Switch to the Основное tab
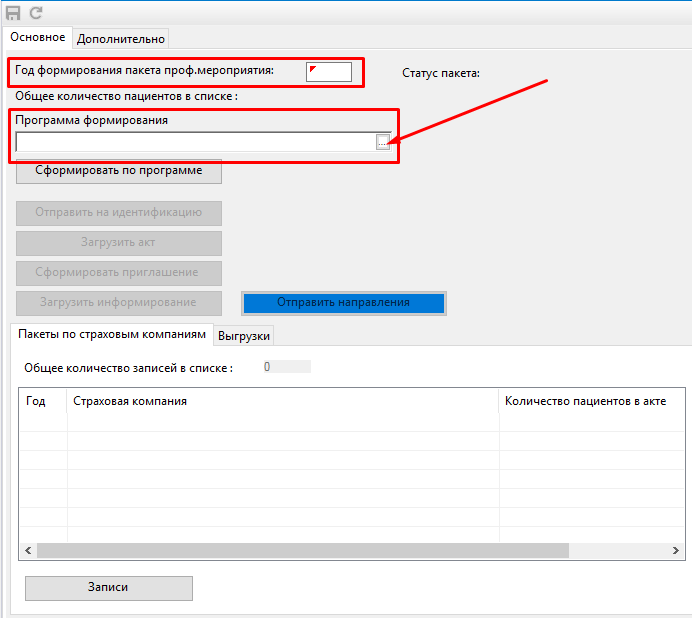 tap(38, 38)
